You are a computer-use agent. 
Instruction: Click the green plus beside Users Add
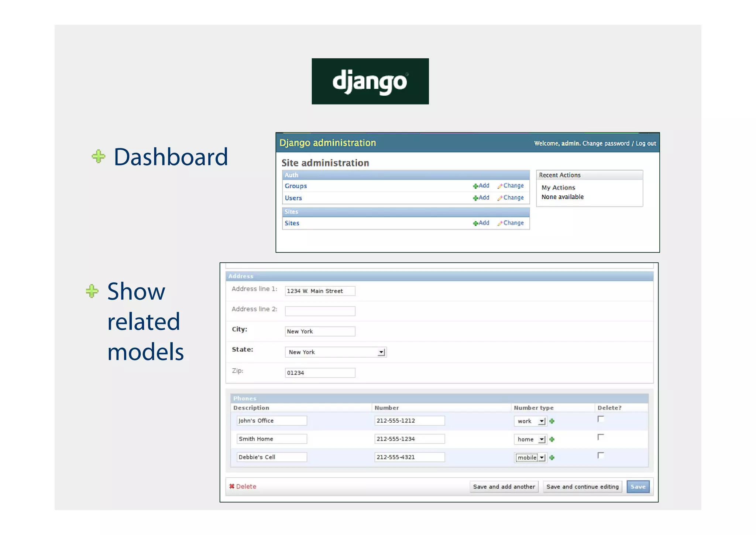coord(475,198)
